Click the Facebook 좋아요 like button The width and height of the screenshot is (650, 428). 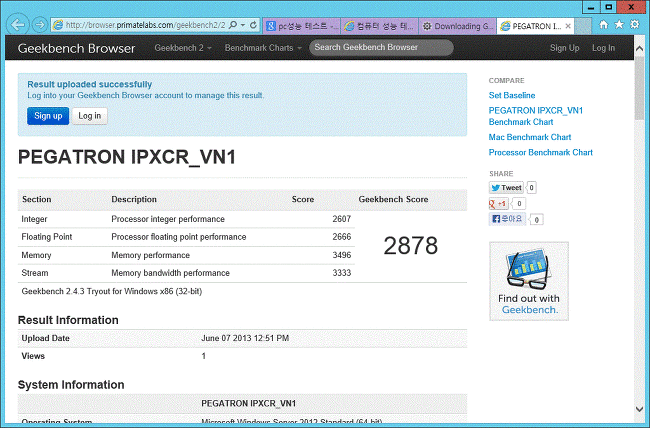507,219
